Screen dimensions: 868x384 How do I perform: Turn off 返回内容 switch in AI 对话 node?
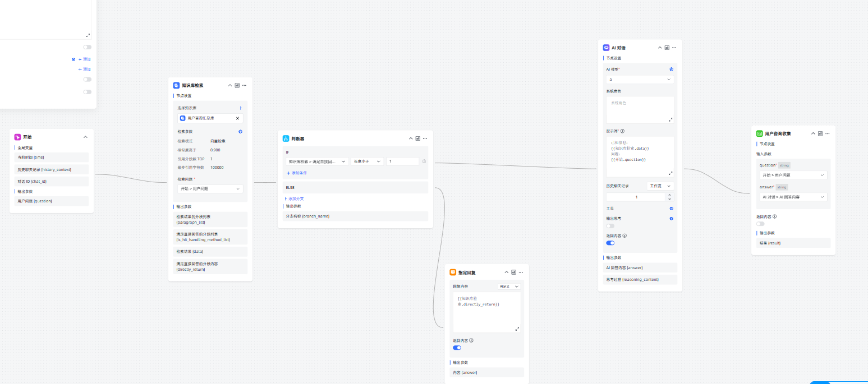[x=610, y=243]
